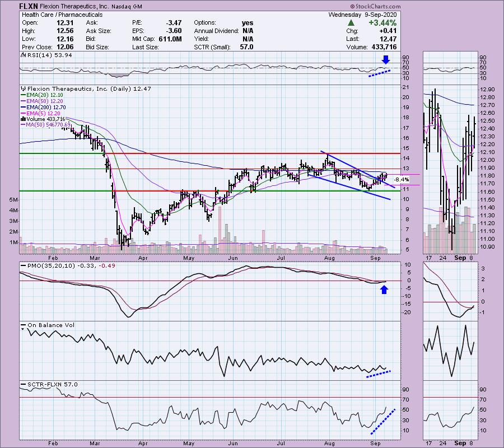Click the Bid Size label
504x448 pixels.
[x=97, y=47]
